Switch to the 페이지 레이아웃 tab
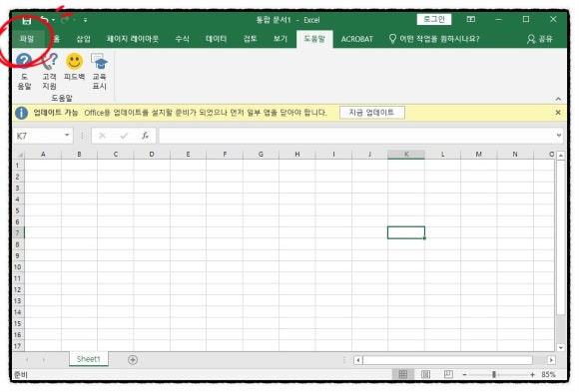This screenshot has height=392, width=579. tap(133, 39)
